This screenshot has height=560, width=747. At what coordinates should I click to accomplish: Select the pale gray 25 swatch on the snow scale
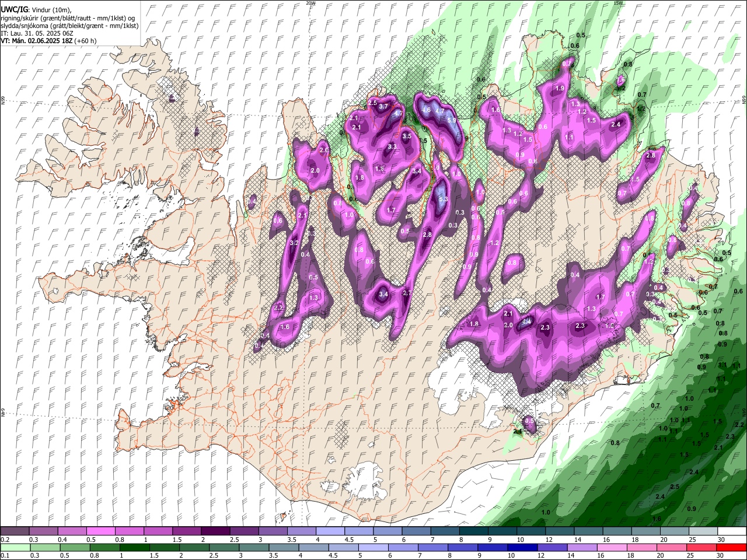click(x=703, y=531)
